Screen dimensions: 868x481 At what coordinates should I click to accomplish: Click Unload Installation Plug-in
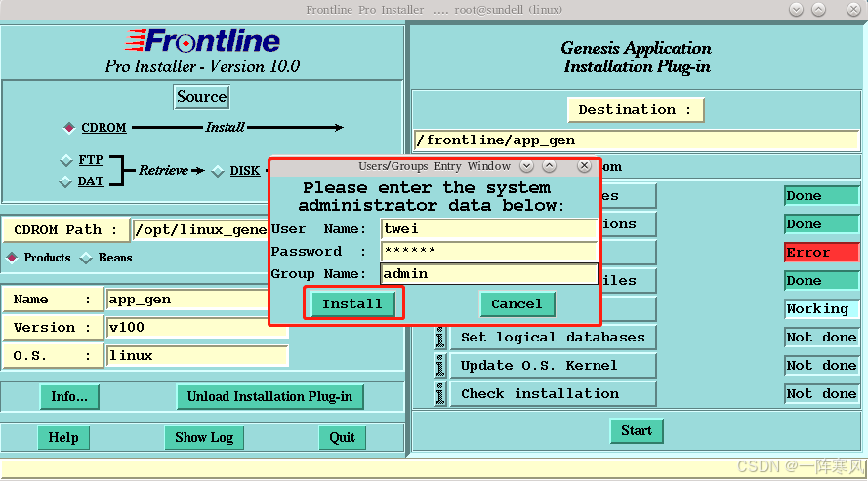pos(269,397)
